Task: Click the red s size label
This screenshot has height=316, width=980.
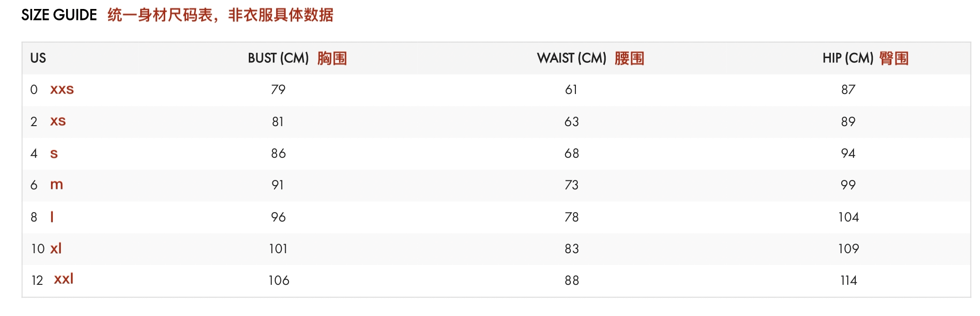Action: coord(54,153)
